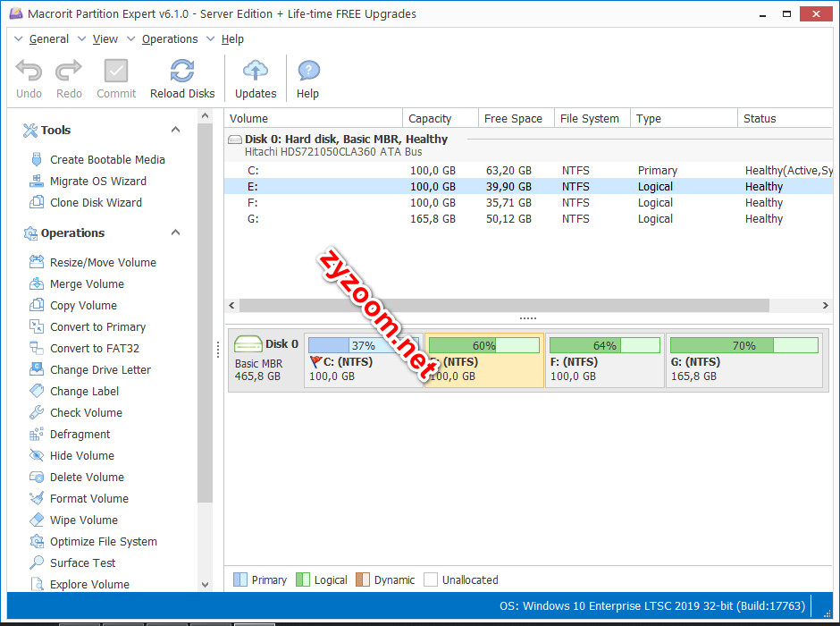The image size is (840, 626).
Task: Sort by the File System column header
Action: [x=592, y=118]
